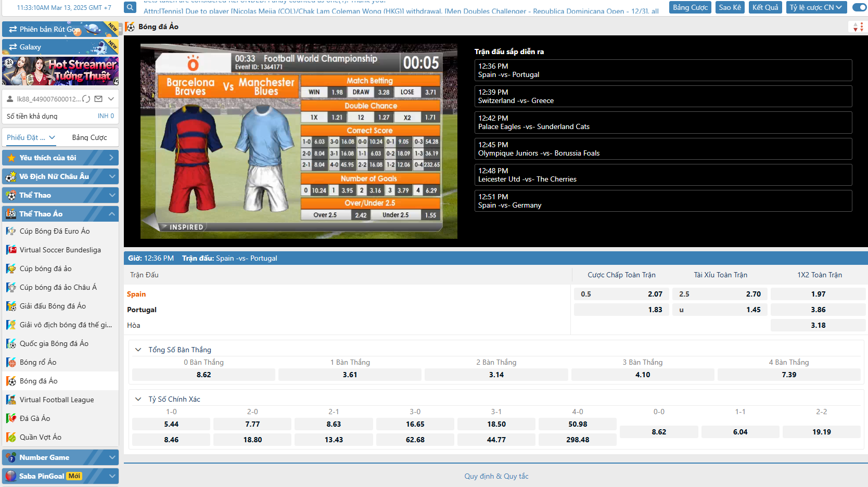Open the Quy định & Quy tắc link
This screenshot has width=868, height=487.
pos(496,476)
